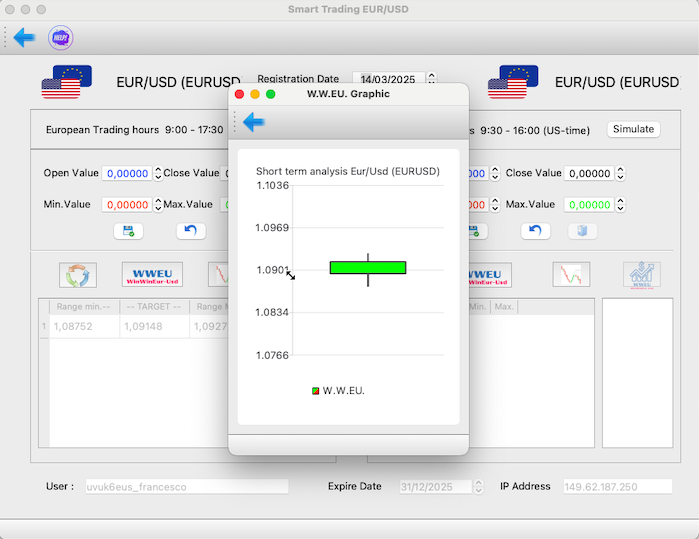Click the Registration Date stepper arrows
Image resolution: width=699 pixels, height=539 pixels.
(431, 79)
